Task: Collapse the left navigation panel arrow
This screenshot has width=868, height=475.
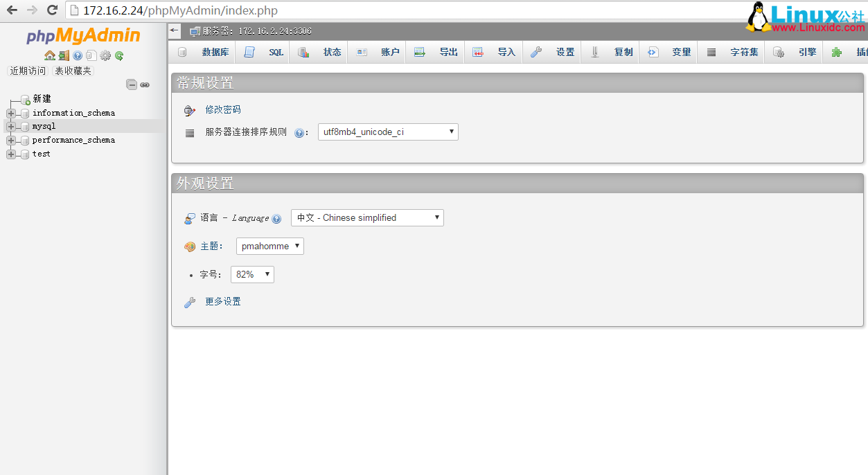Action: tap(174, 30)
